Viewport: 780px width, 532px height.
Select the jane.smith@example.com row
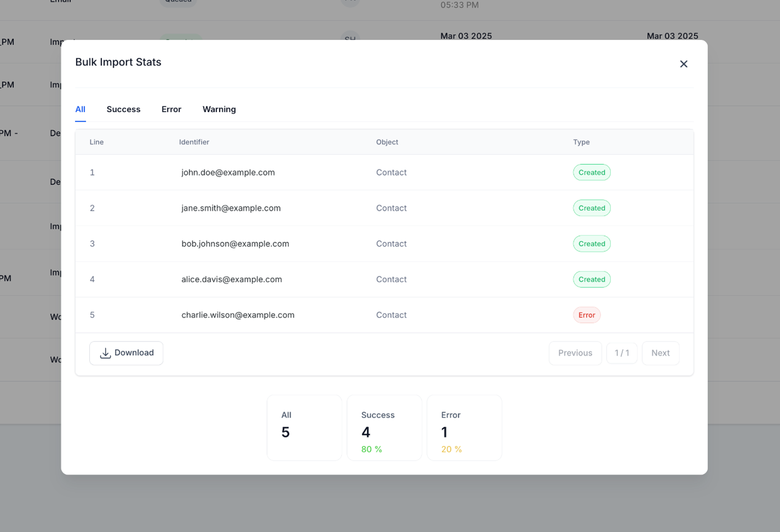384,208
